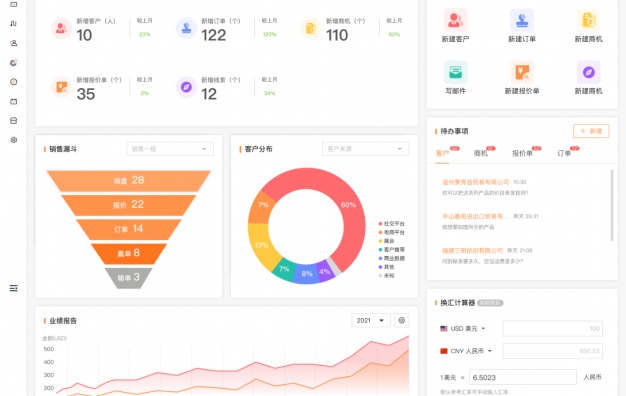Click the red 60% donut segment
The width and height of the screenshot is (626, 396).
click(348, 205)
